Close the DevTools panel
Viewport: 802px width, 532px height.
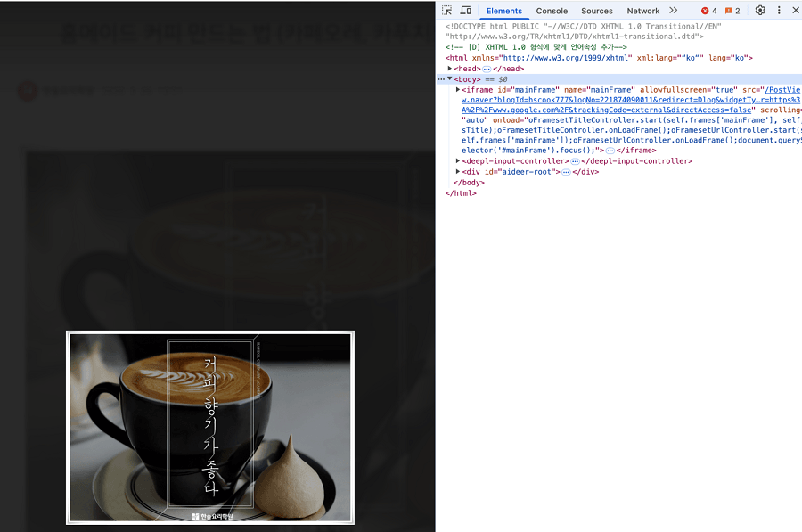tap(796, 11)
